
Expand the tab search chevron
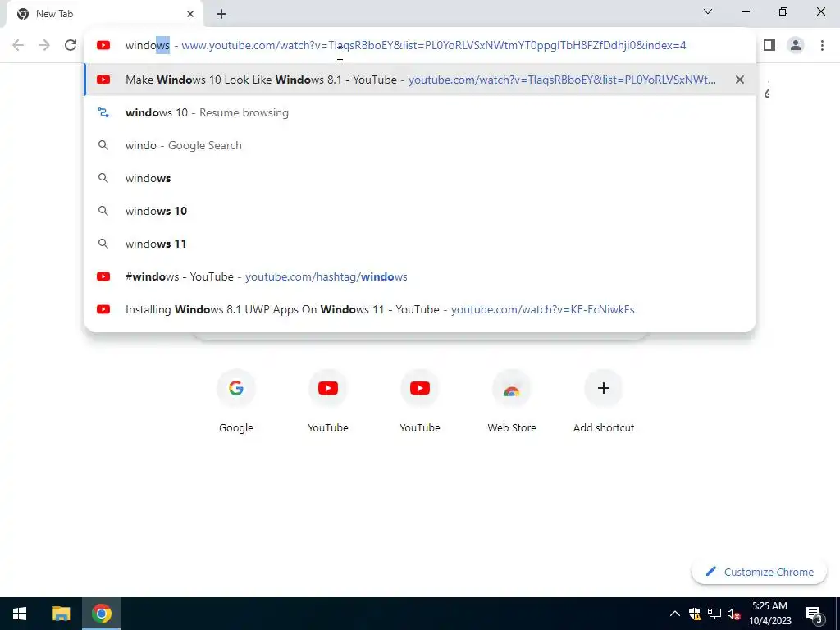point(708,11)
